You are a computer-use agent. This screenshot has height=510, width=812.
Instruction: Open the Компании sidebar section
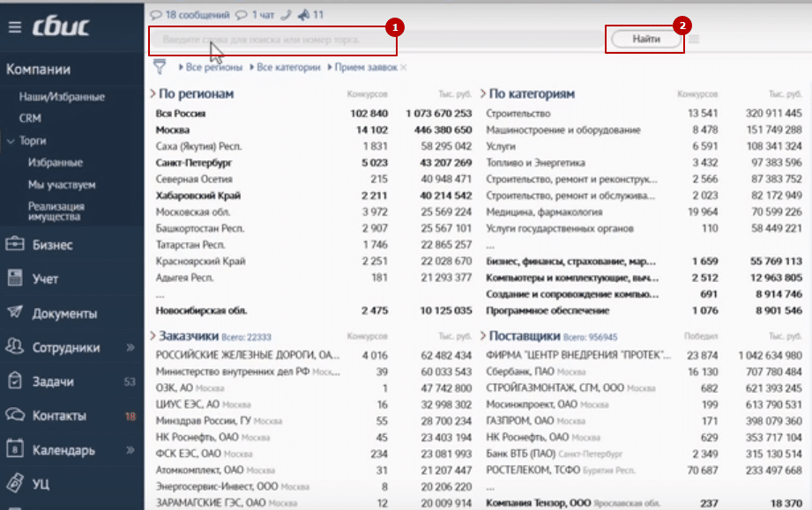pyautogui.click(x=38, y=70)
